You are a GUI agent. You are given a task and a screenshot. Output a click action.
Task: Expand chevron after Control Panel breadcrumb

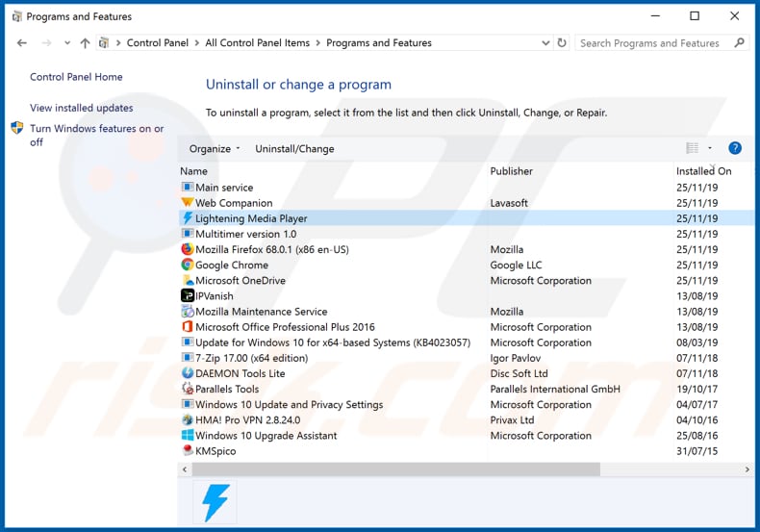pyautogui.click(x=197, y=42)
